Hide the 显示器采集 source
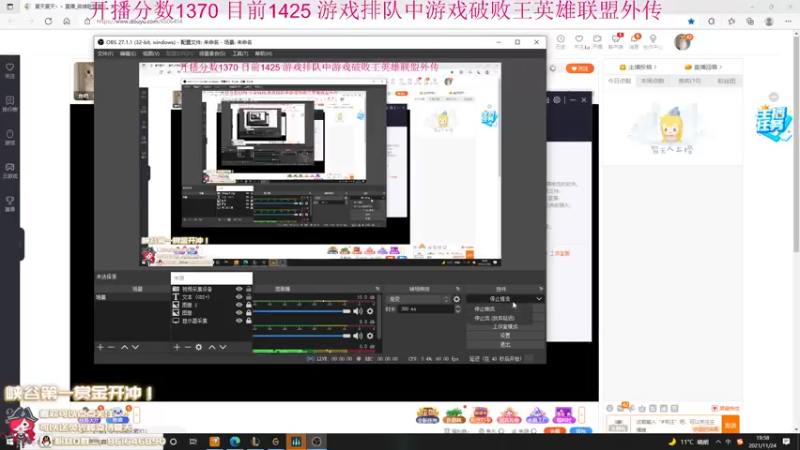 coord(239,321)
